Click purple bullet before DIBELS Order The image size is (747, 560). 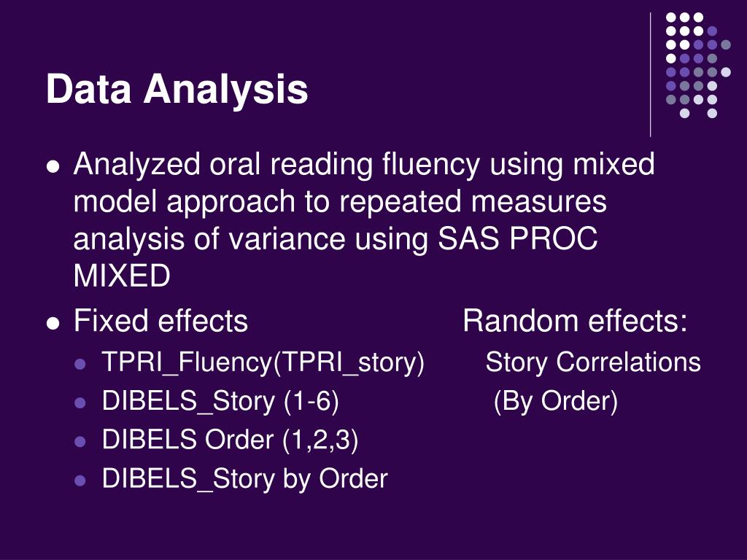click(x=80, y=441)
